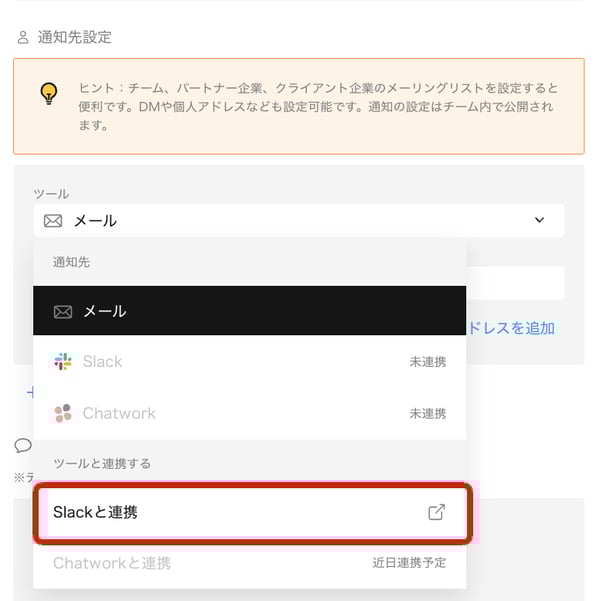Click the notification address input field
Screen dimensions: 600x601
tap(515, 283)
